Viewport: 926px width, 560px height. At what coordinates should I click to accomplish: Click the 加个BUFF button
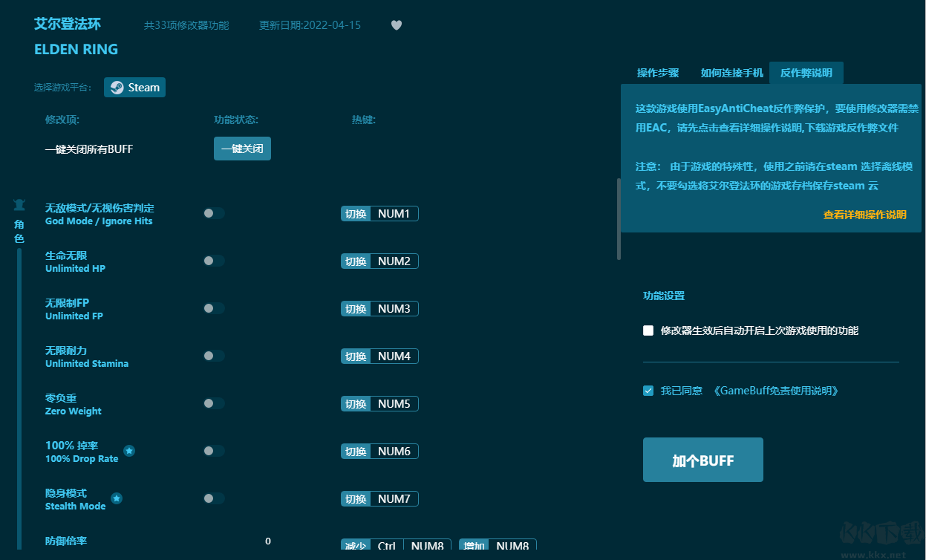[703, 460]
